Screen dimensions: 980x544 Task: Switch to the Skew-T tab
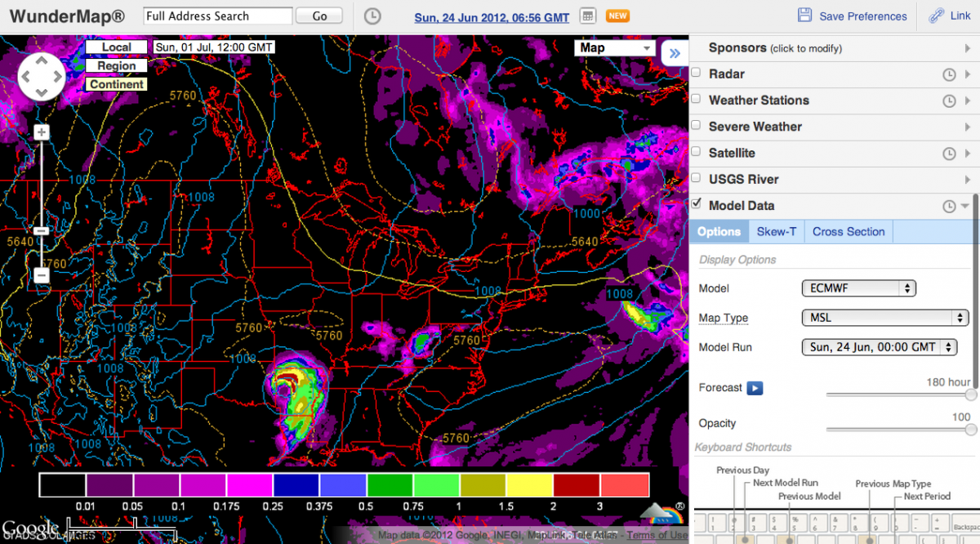pyautogui.click(x=776, y=232)
